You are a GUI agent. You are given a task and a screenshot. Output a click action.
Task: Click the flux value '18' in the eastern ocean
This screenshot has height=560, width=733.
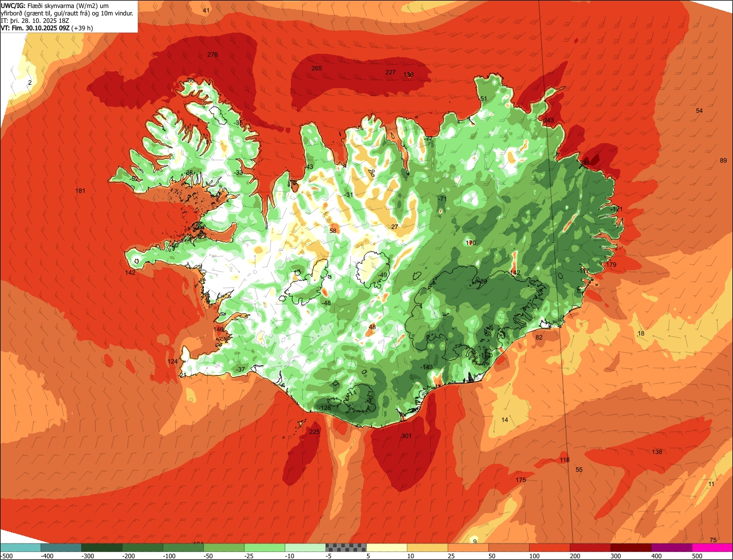641,333
